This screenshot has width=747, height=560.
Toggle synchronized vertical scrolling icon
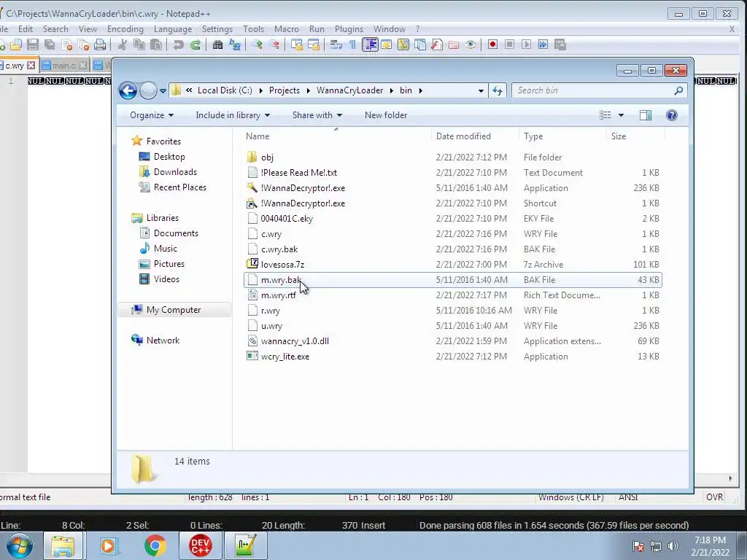pyautogui.click(x=297, y=44)
